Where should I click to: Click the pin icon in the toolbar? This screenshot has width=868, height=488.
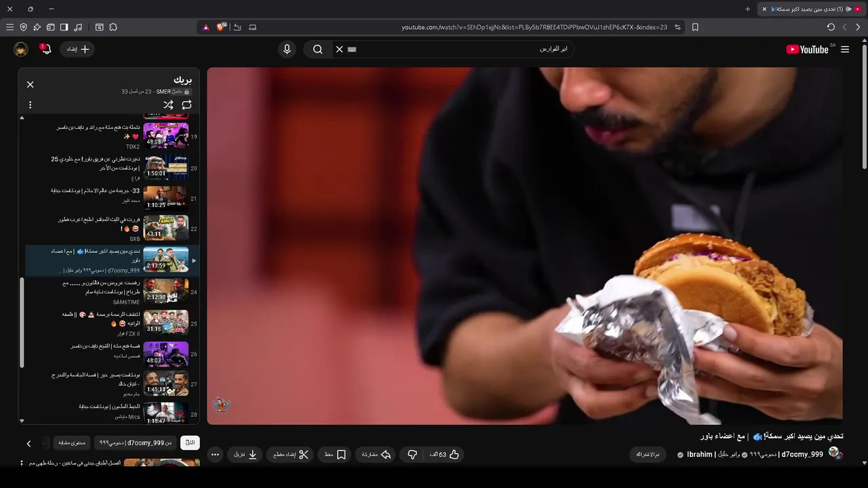37,27
